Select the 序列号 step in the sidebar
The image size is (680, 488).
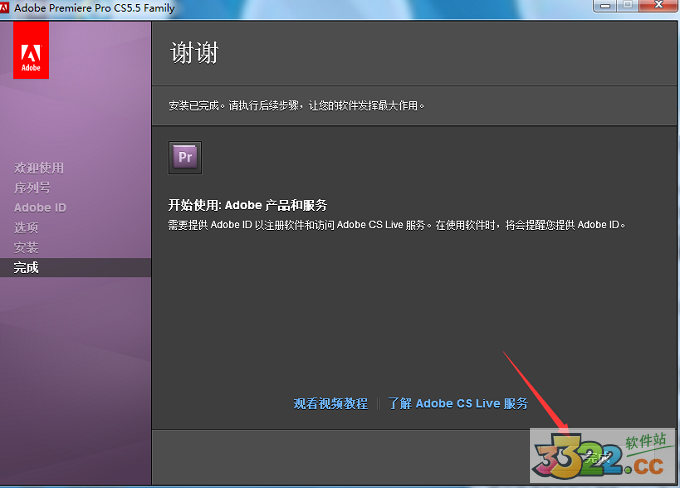(32, 188)
